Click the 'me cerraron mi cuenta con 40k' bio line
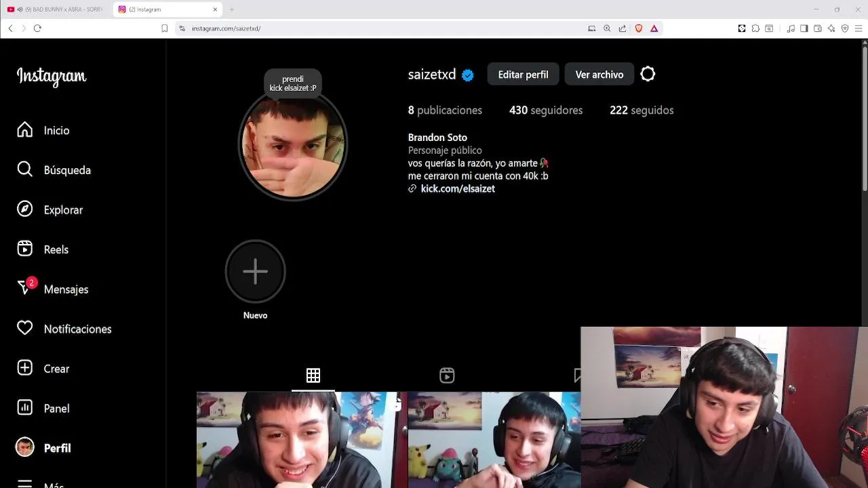This screenshot has height=488, width=868. click(x=478, y=176)
